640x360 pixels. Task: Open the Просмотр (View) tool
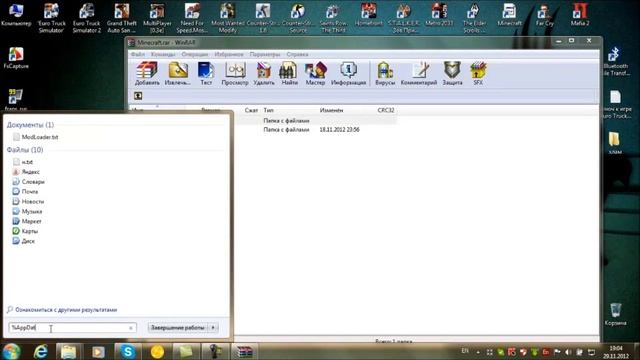[x=235, y=73]
